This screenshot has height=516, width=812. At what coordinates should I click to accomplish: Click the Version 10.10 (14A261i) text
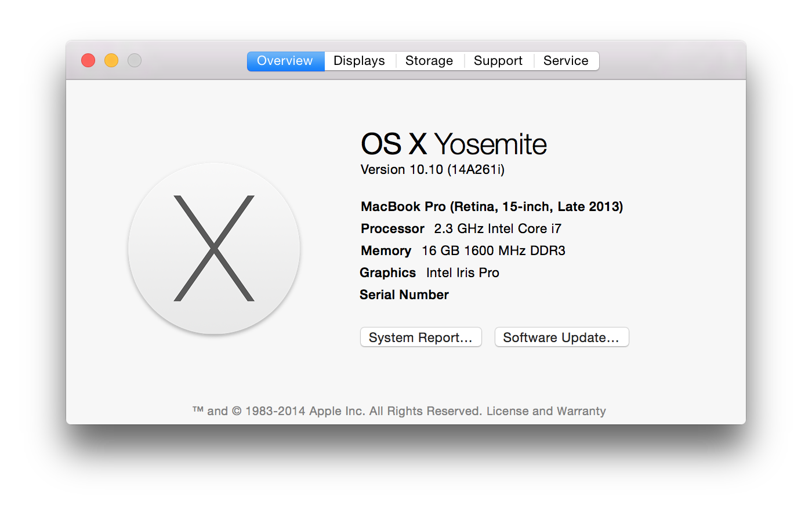pos(433,170)
